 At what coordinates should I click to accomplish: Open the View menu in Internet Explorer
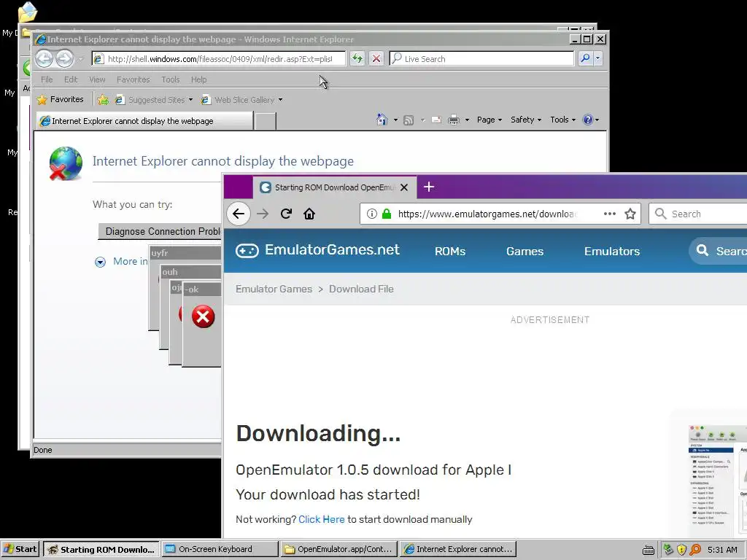pos(97,79)
